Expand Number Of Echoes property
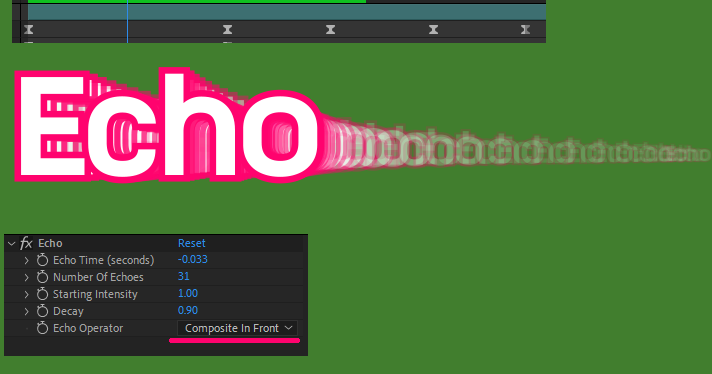This screenshot has width=712, height=374. coord(26,277)
